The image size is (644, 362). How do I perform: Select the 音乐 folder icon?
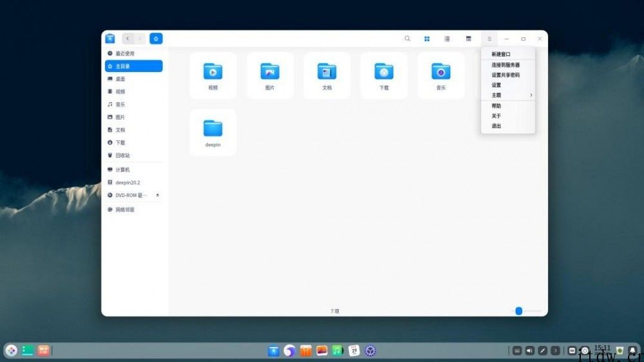440,75
